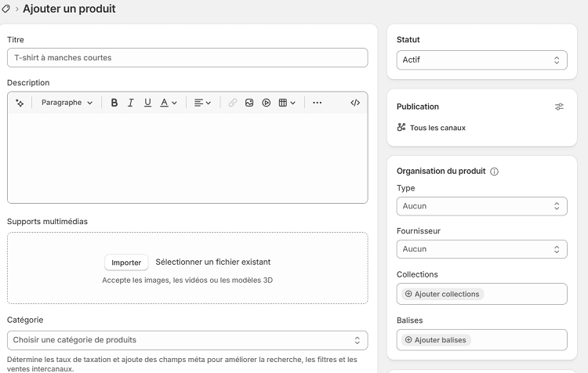Click the insert link icon
Screen dimensions: 588x373
pos(233,103)
